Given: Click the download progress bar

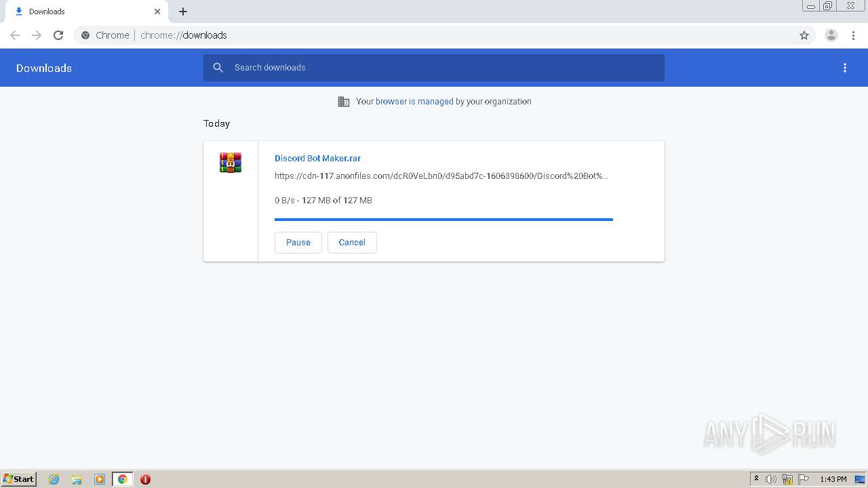Looking at the screenshot, I should [x=443, y=220].
